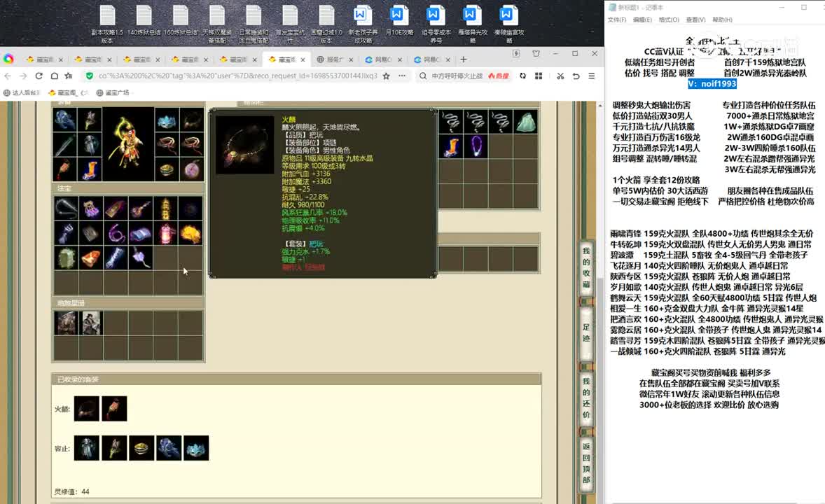Open Notepad 文件(F) menu
The width and height of the screenshot is (825, 504).
tap(616, 20)
